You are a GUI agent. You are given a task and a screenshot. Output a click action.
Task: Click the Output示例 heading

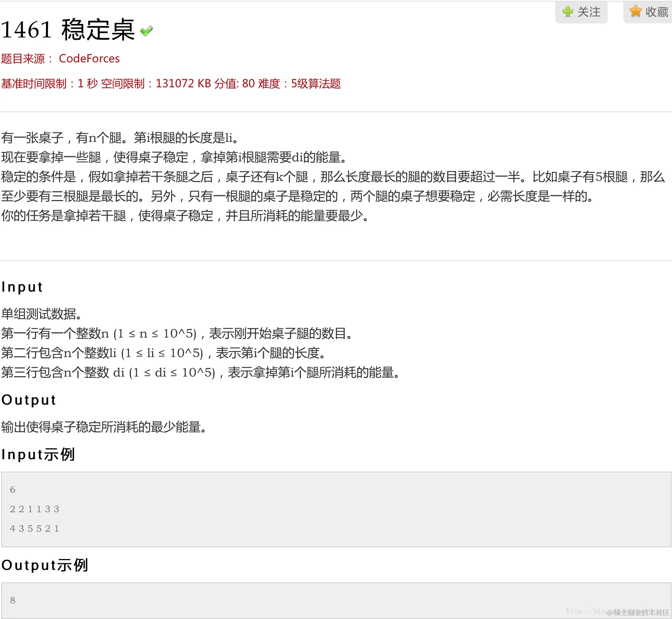pyautogui.click(x=45, y=565)
